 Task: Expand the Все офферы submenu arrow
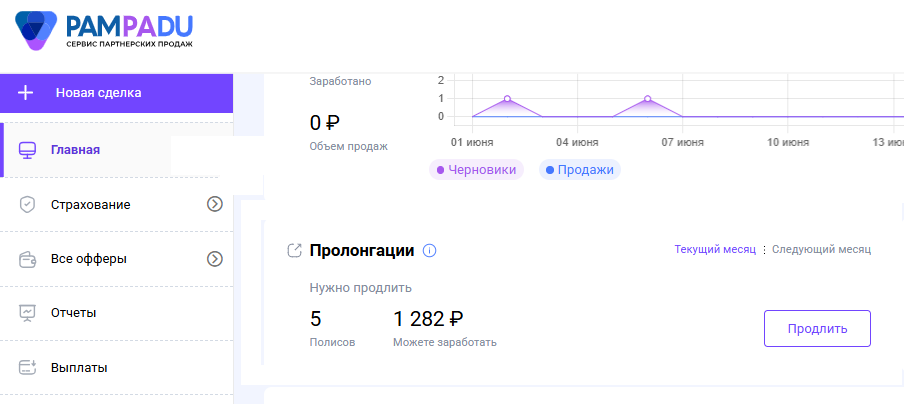(x=214, y=259)
